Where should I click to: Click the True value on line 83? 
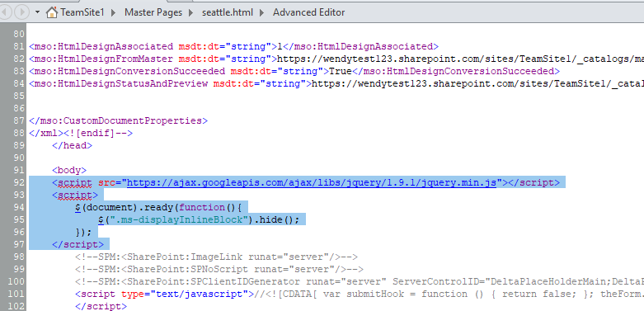tap(341, 71)
